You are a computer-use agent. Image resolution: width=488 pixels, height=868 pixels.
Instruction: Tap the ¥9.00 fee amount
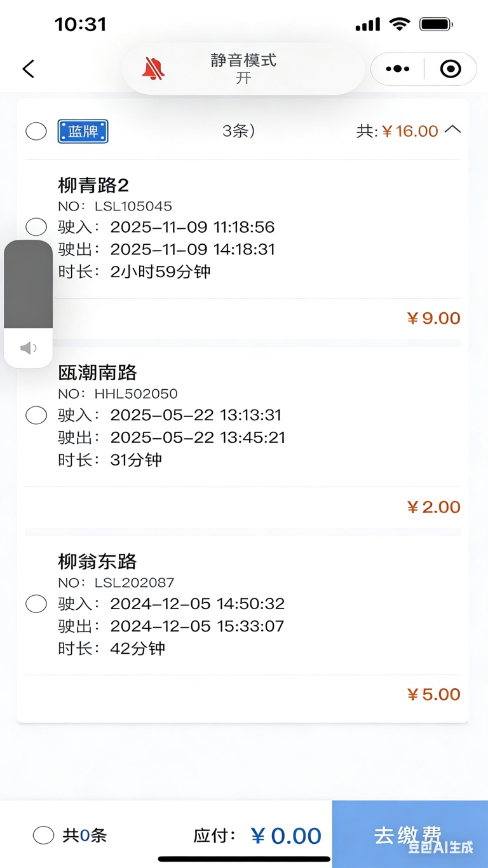pyautogui.click(x=433, y=318)
